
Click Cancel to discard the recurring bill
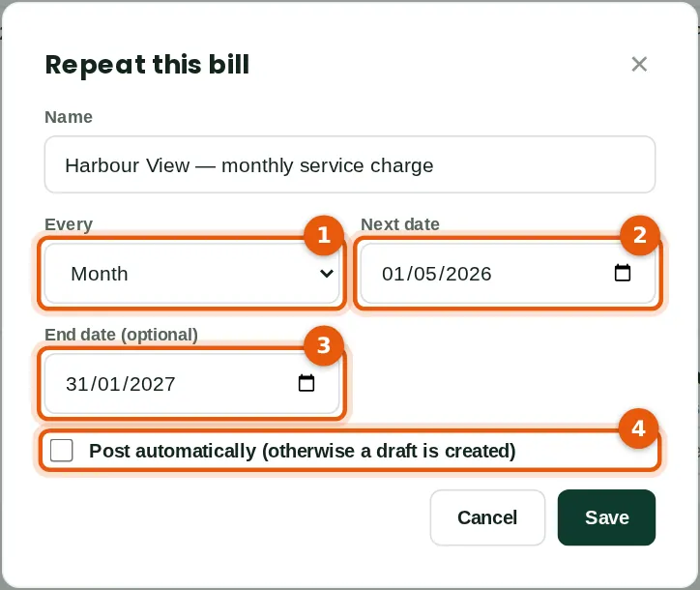[x=487, y=517]
